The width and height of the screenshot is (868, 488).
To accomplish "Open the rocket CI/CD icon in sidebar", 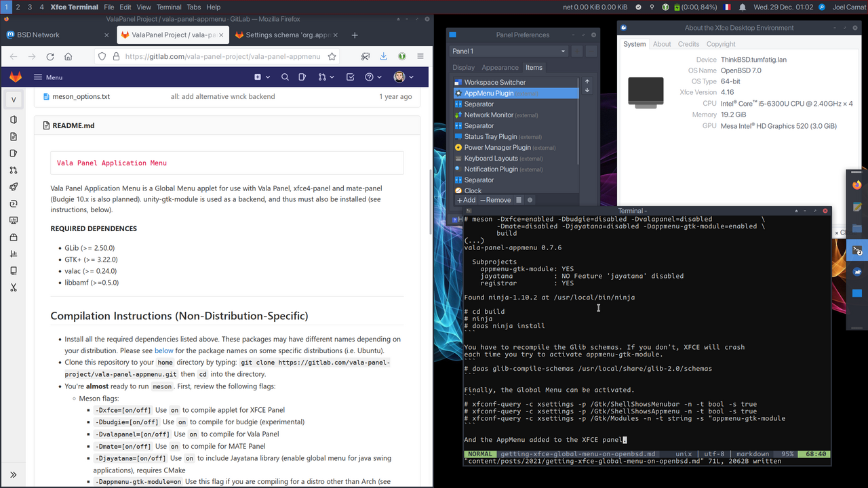I will (x=13, y=186).
